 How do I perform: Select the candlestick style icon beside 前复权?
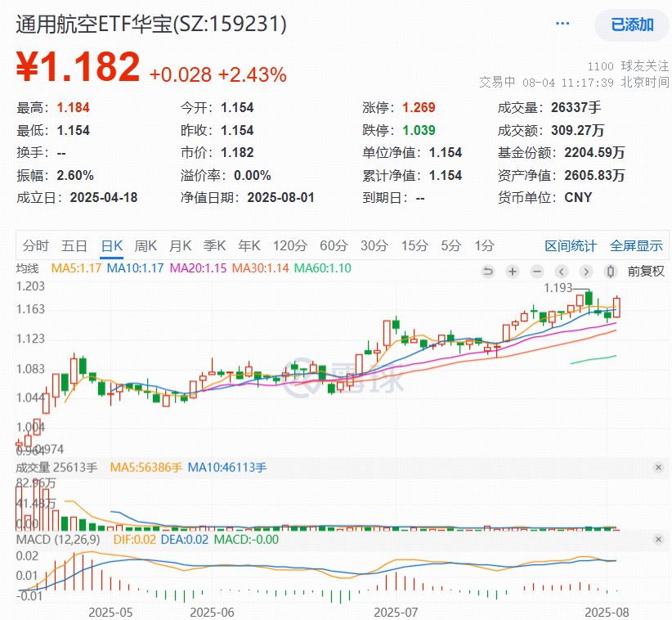610,272
